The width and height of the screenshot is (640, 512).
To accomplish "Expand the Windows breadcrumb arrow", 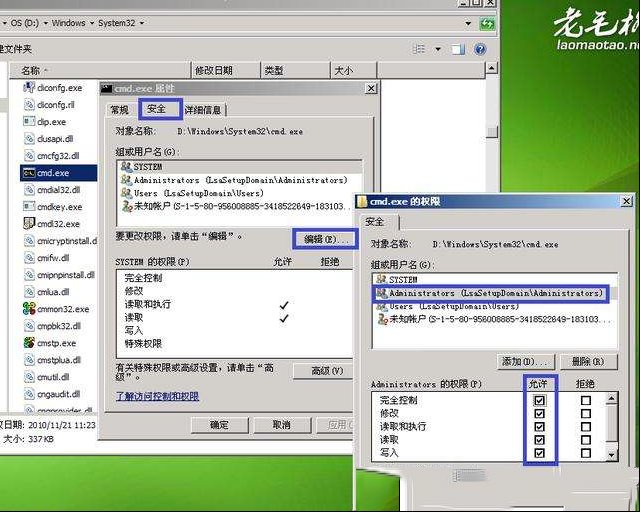I will click(x=92, y=23).
